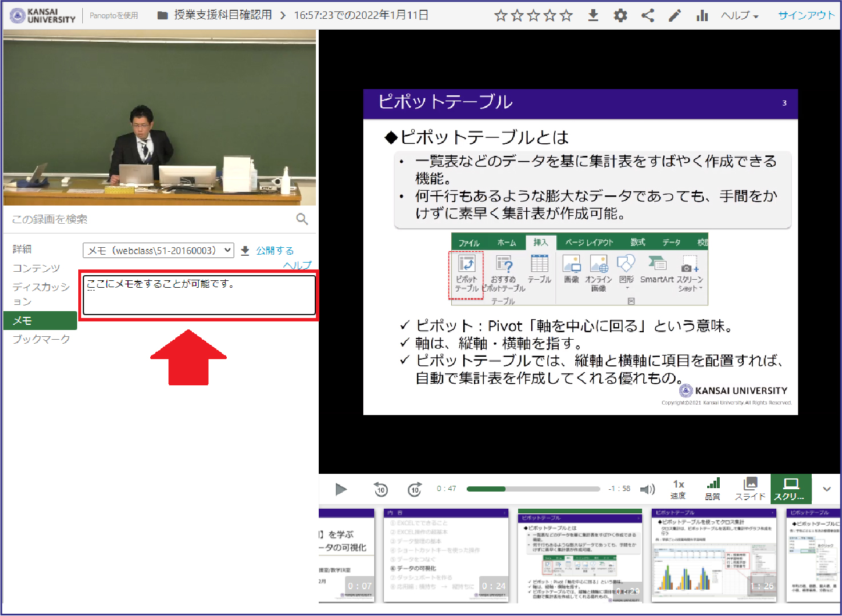Rewind the video 10 seconds
The height and width of the screenshot is (616, 842).
pos(380,489)
